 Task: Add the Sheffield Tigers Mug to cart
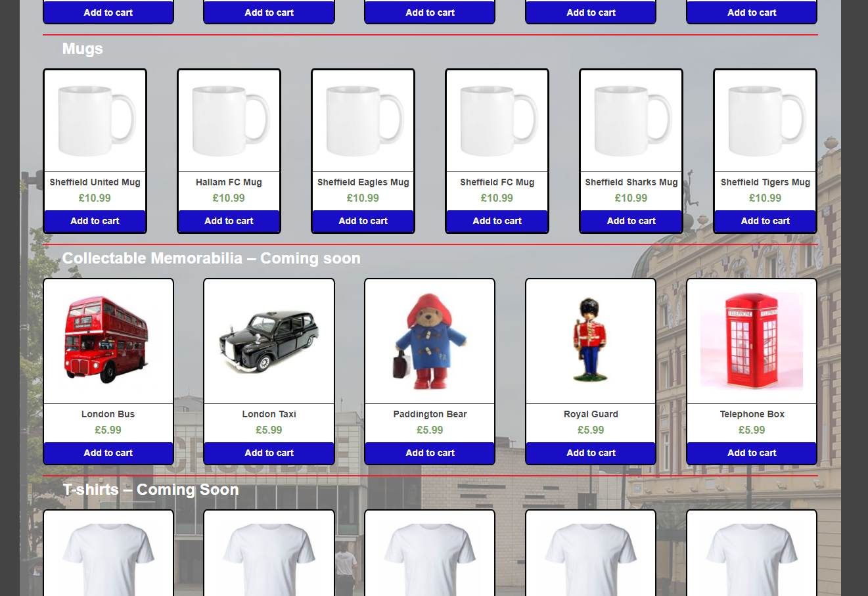[x=765, y=221]
